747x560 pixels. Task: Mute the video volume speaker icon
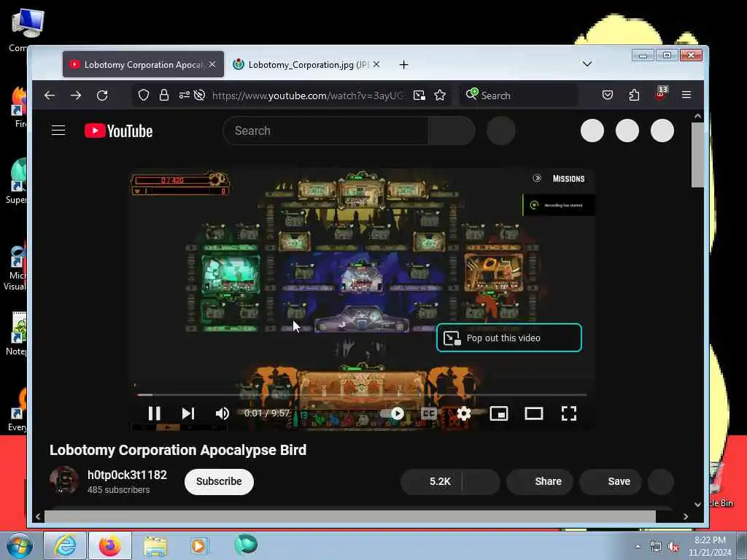tap(222, 413)
